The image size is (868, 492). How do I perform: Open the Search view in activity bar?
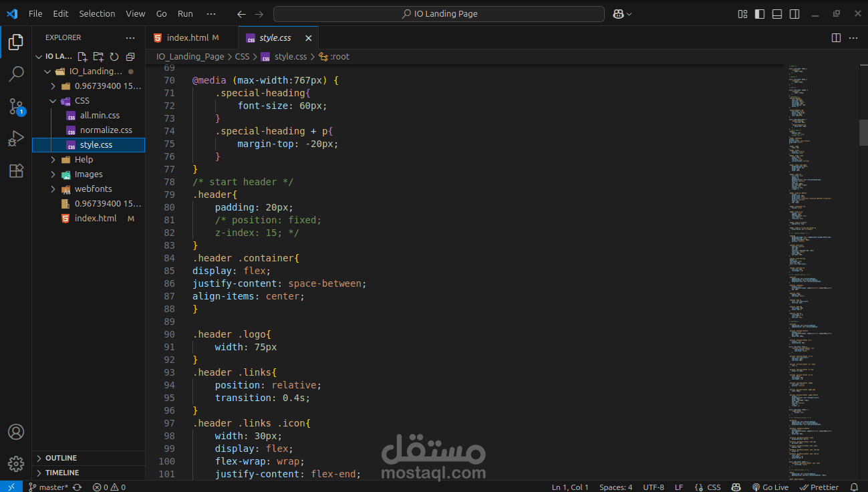click(16, 74)
